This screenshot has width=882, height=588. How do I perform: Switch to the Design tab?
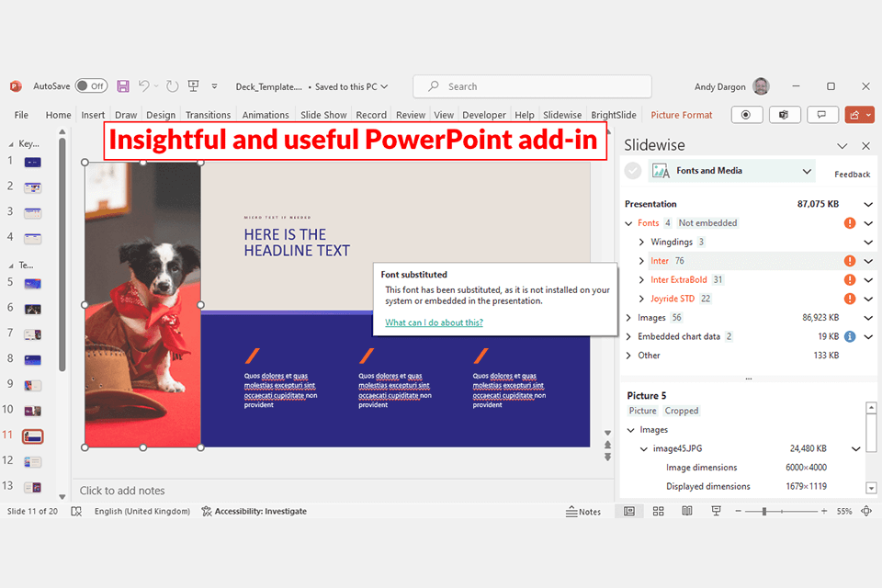[161, 115]
